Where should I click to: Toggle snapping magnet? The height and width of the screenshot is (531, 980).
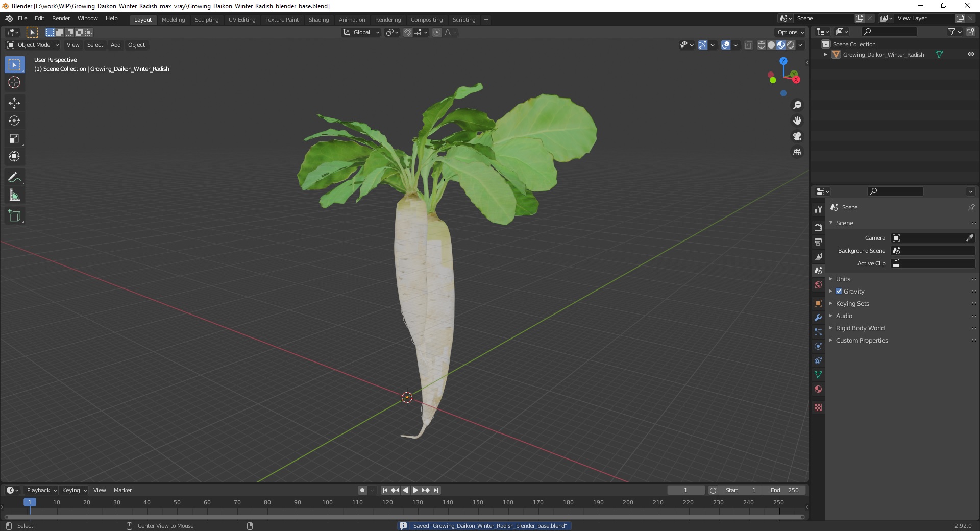[408, 32]
